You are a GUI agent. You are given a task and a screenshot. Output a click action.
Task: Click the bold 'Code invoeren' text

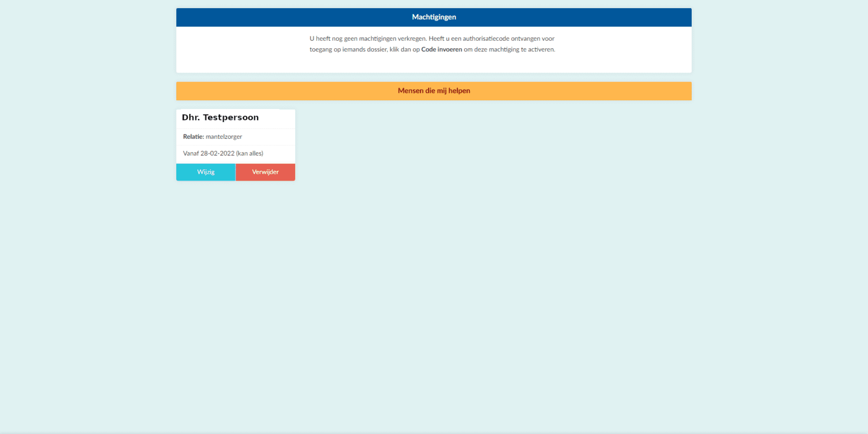click(x=442, y=49)
